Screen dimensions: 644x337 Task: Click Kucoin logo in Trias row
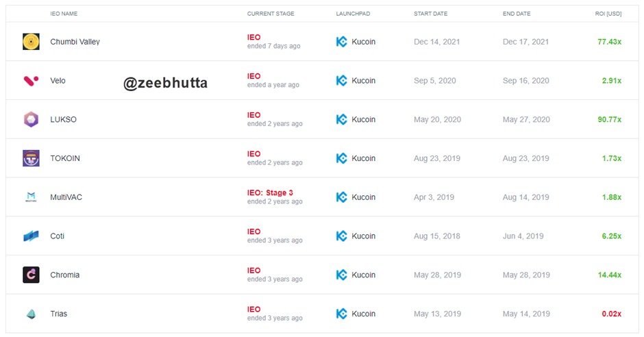[x=341, y=314]
